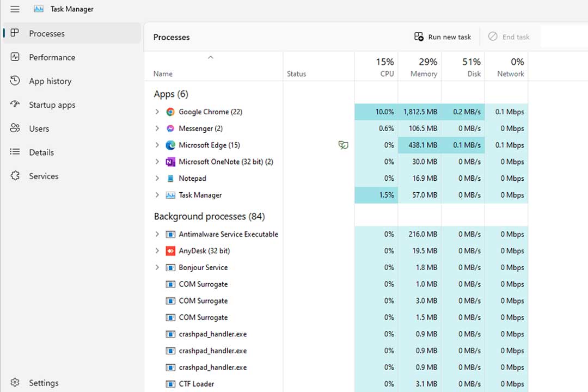Expand the Google Chrome (22) process group

(157, 112)
